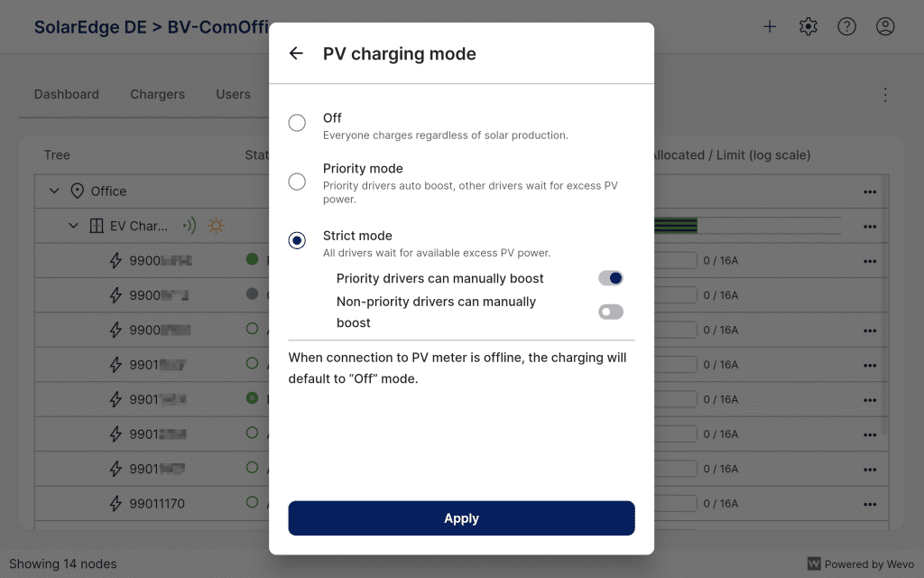The width and height of the screenshot is (924, 578).
Task: Open the Office row's three-dot menu
Action: point(870,191)
